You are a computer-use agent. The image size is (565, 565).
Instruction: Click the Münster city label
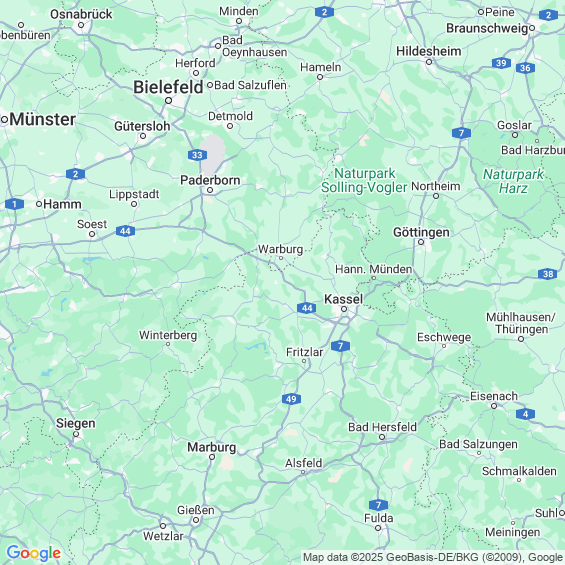(43, 119)
